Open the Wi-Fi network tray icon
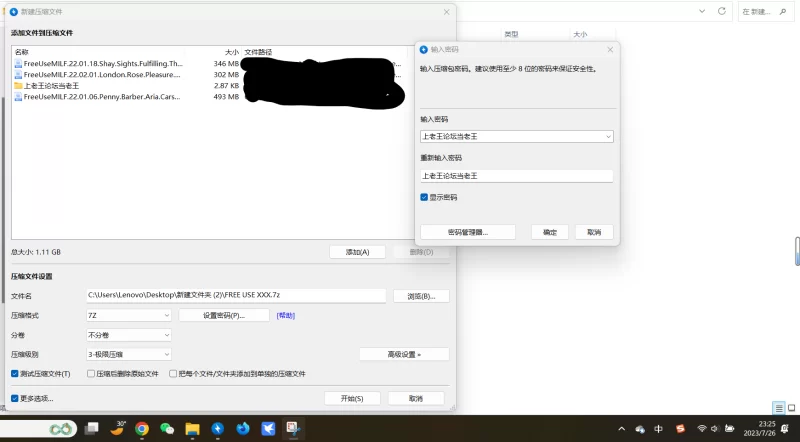 click(702, 429)
